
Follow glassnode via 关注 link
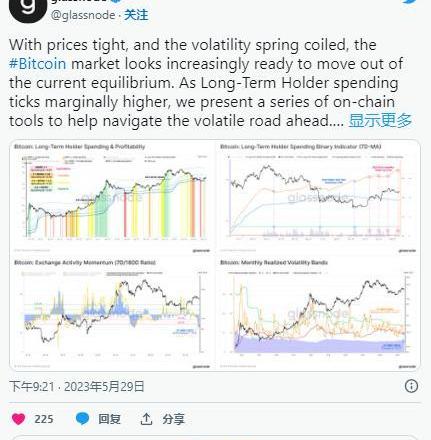tap(136, 15)
